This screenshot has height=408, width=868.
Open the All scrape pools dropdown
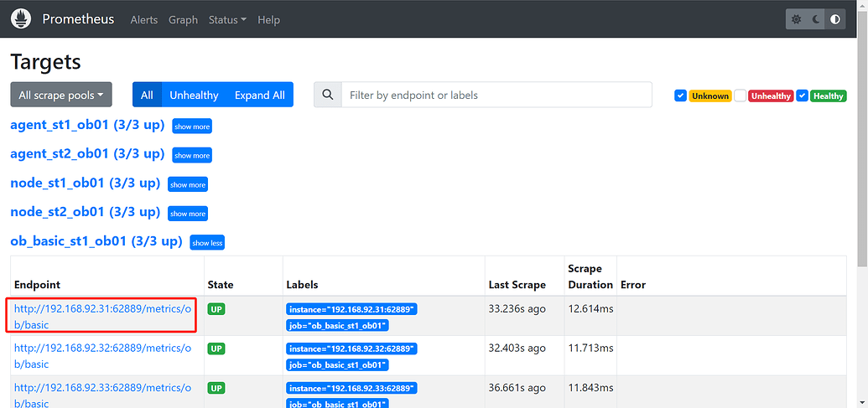click(61, 95)
